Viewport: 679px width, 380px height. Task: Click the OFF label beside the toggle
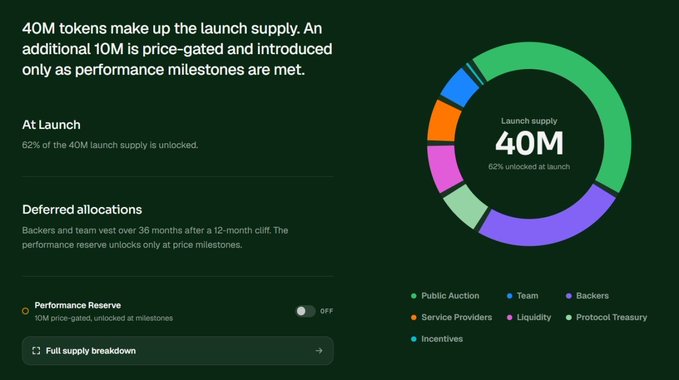coord(327,311)
